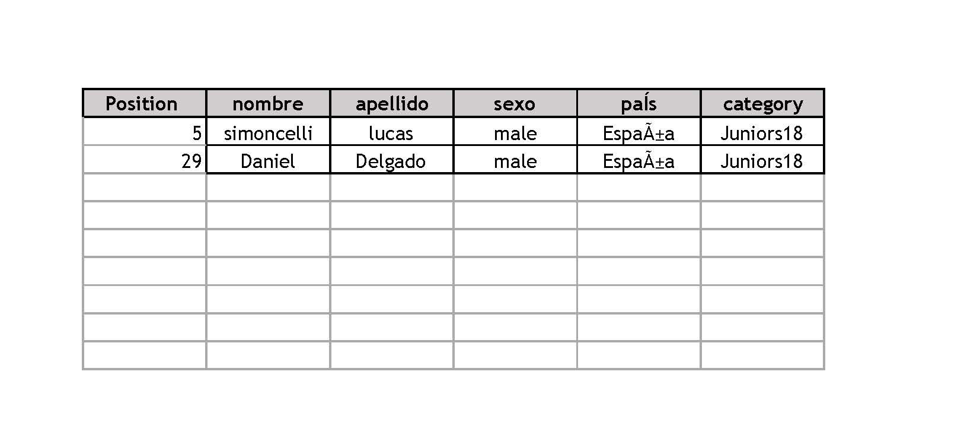Select the simoncelli name cell
The height and width of the screenshot is (435, 980).
click(x=268, y=132)
